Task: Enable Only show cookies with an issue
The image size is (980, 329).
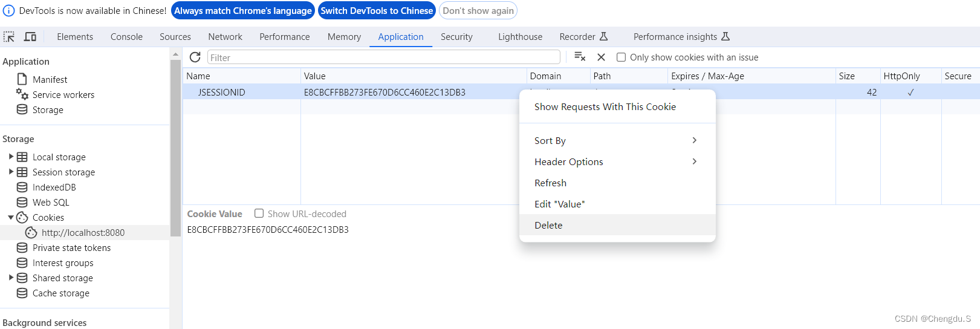Action: pos(621,57)
